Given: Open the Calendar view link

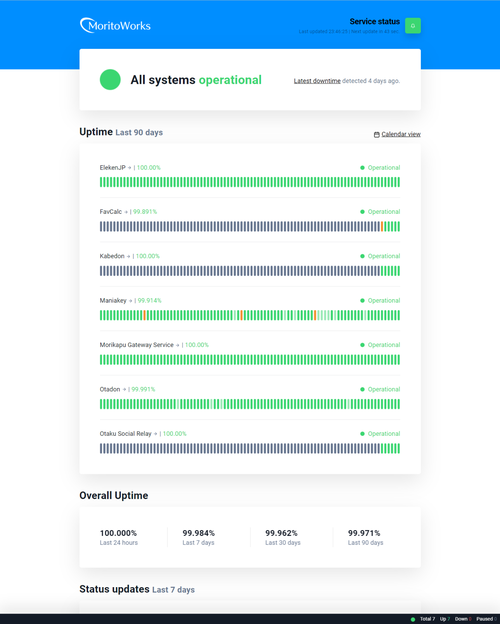Looking at the screenshot, I should click(x=401, y=134).
